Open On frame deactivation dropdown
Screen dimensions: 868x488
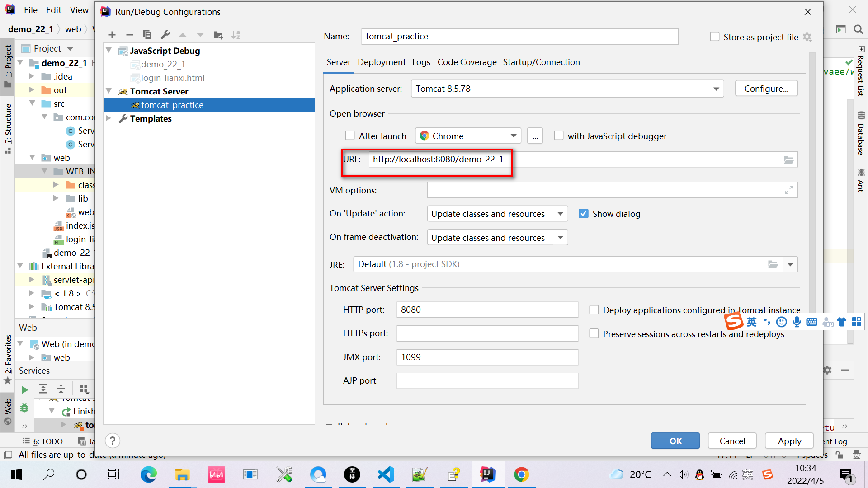point(497,238)
